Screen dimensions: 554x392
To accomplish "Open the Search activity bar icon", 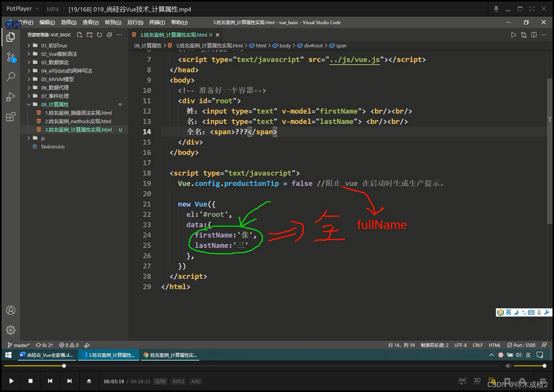I will 11,76.
